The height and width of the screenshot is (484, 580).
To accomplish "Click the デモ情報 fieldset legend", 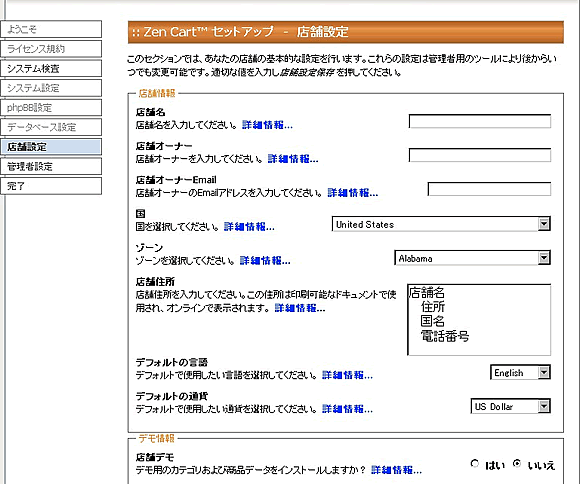I will coord(156,438).
